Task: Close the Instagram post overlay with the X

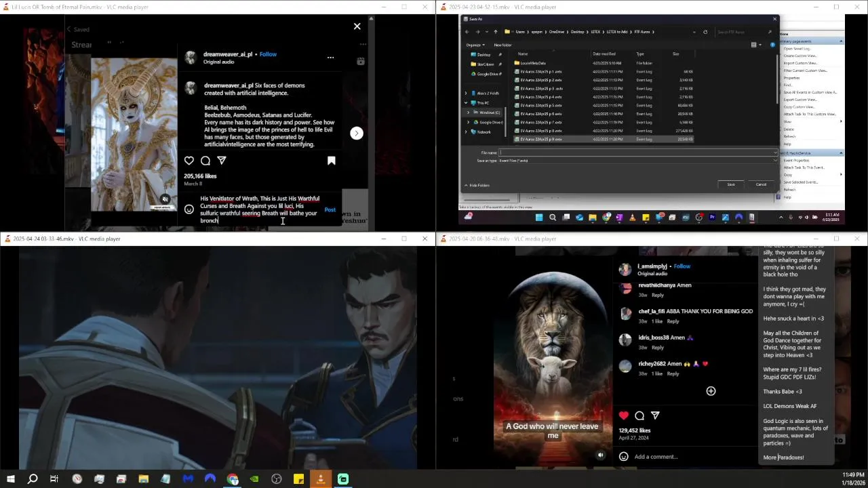Action: (x=357, y=26)
